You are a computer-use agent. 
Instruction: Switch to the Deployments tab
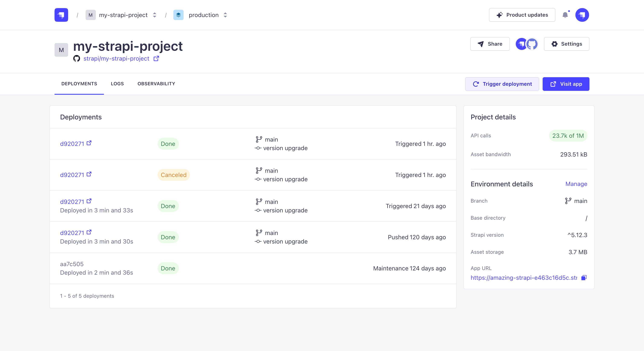[79, 84]
